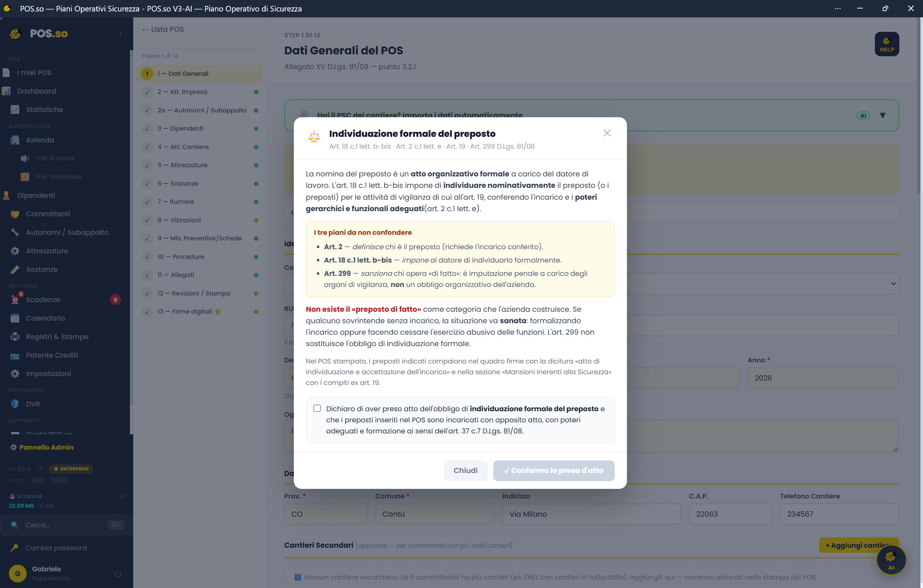Open the Scadenze alarm clock icon

point(15,300)
